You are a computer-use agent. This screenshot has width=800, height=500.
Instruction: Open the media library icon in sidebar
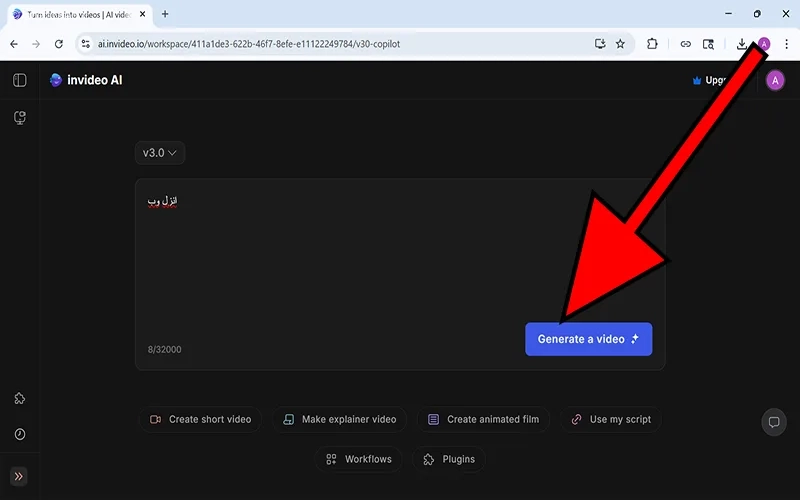click(19, 118)
